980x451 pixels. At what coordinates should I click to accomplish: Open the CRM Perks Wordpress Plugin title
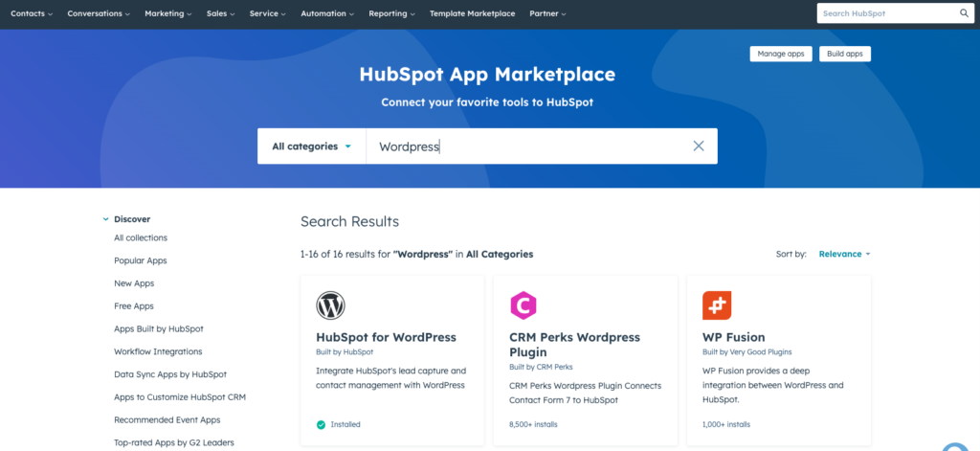tap(574, 345)
